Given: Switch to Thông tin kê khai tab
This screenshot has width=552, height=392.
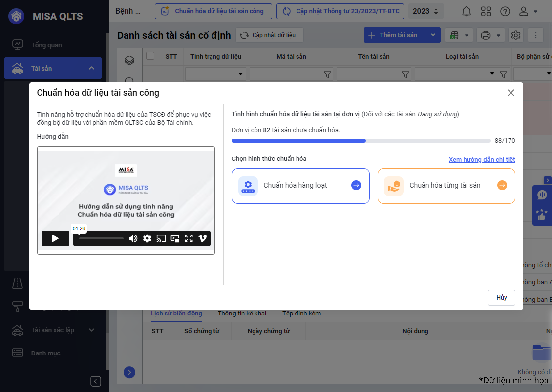Looking at the screenshot, I should [242, 313].
